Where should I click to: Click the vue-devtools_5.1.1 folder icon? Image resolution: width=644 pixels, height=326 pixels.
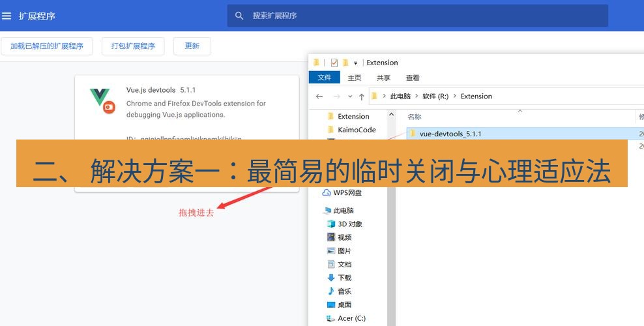tap(413, 133)
